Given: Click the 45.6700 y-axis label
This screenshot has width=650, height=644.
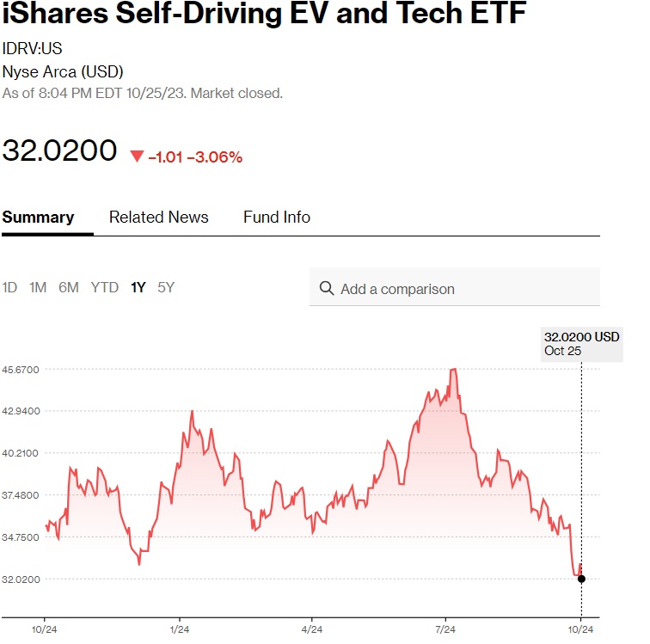Looking at the screenshot, I should pos(21,370).
